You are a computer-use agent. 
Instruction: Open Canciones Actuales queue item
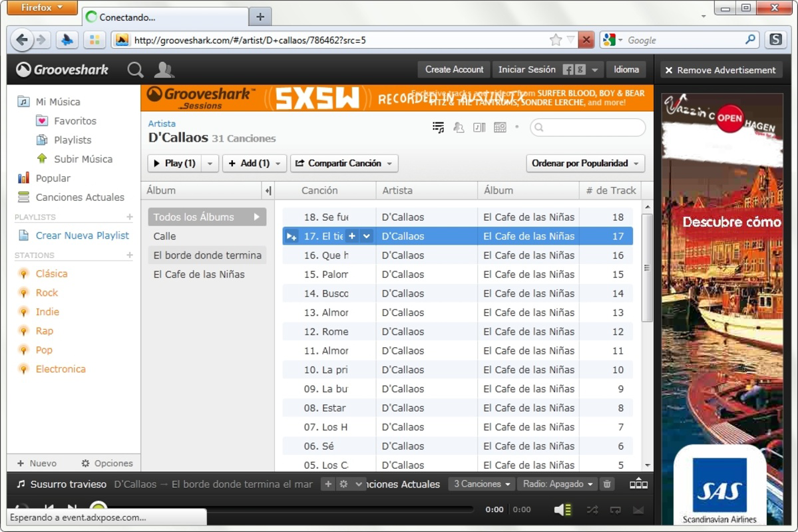71,197
